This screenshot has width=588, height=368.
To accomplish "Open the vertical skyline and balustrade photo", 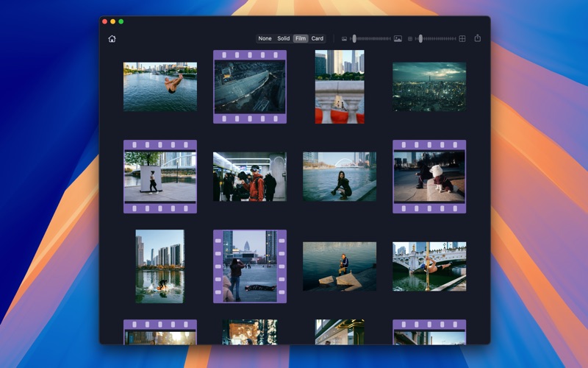I will click(340, 87).
